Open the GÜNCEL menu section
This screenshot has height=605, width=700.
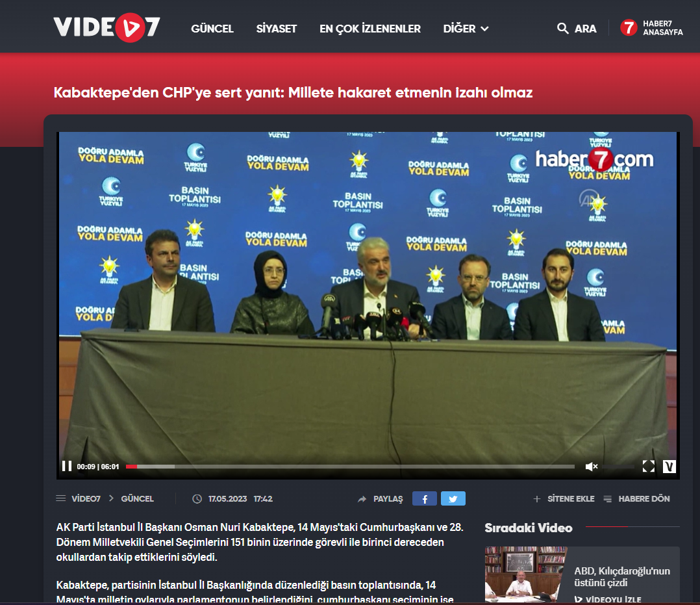click(212, 29)
